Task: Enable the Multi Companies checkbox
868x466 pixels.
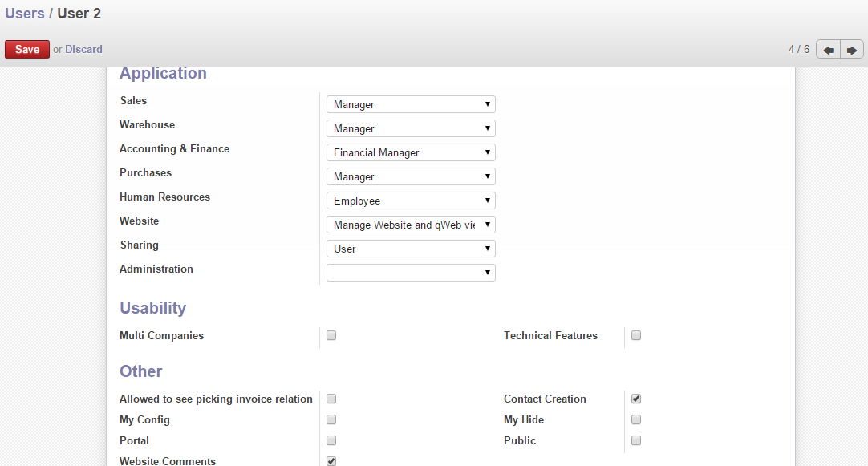Action: pyautogui.click(x=331, y=335)
